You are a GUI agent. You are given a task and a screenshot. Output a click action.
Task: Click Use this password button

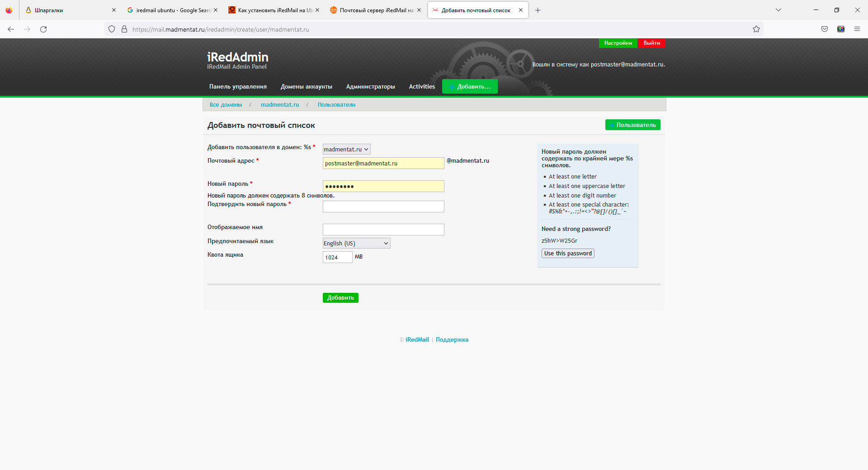click(568, 254)
